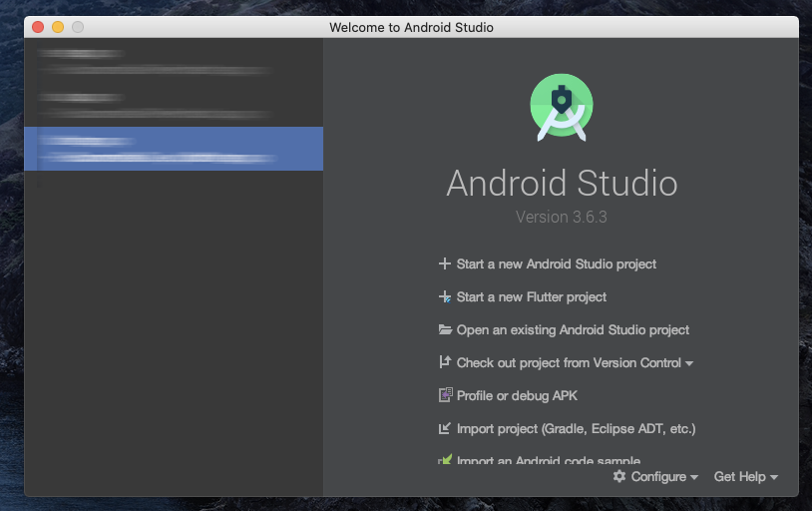This screenshot has width=812, height=511.
Task: Open the highlighted recent project in the list
Action: [x=174, y=149]
